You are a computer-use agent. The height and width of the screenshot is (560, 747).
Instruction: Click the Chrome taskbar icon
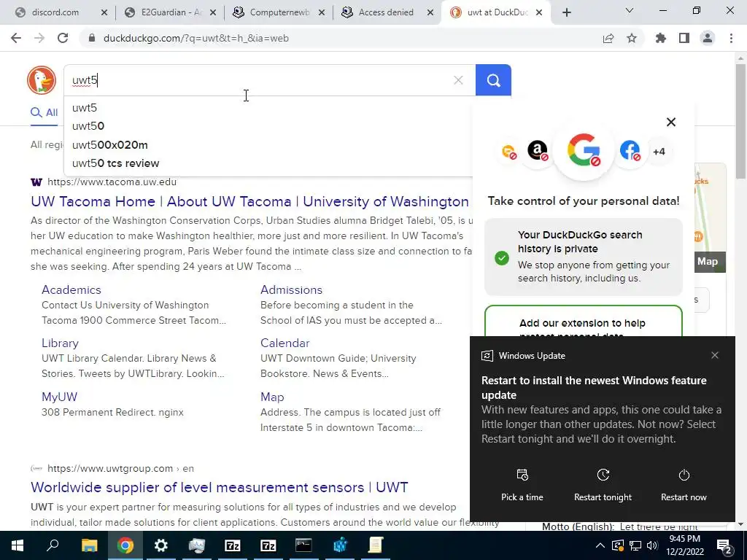pyautogui.click(x=125, y=545)
